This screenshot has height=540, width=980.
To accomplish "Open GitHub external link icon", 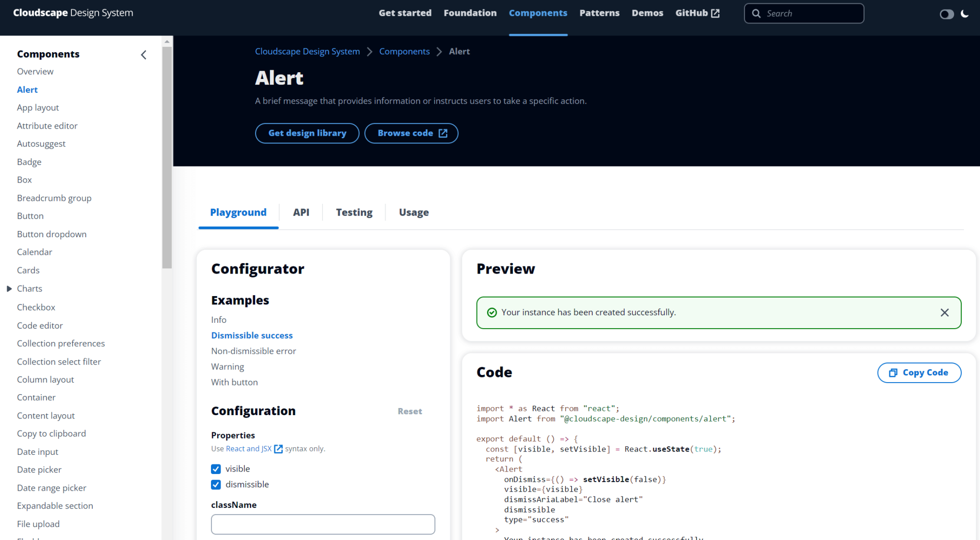I will click(715, 13).
